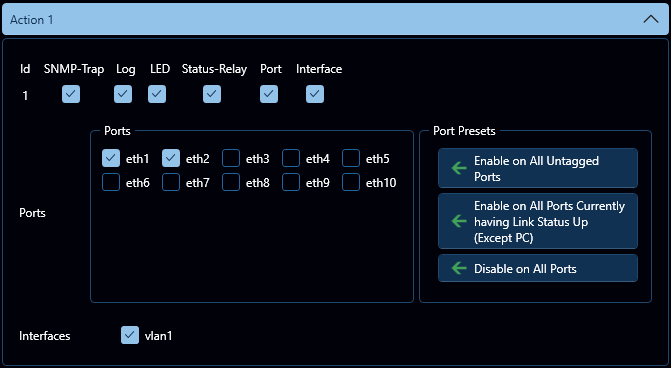Check the eth6 port box
Image resolution: width=671 pixels, height=368 pixels.
coord(111,182)
